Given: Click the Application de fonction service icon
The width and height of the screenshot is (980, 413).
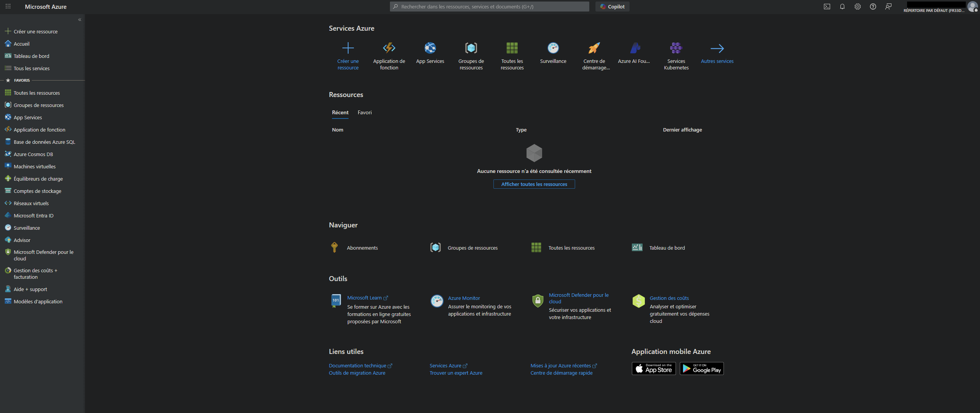Looking at the screenshot, I should [x=389, y=48].
